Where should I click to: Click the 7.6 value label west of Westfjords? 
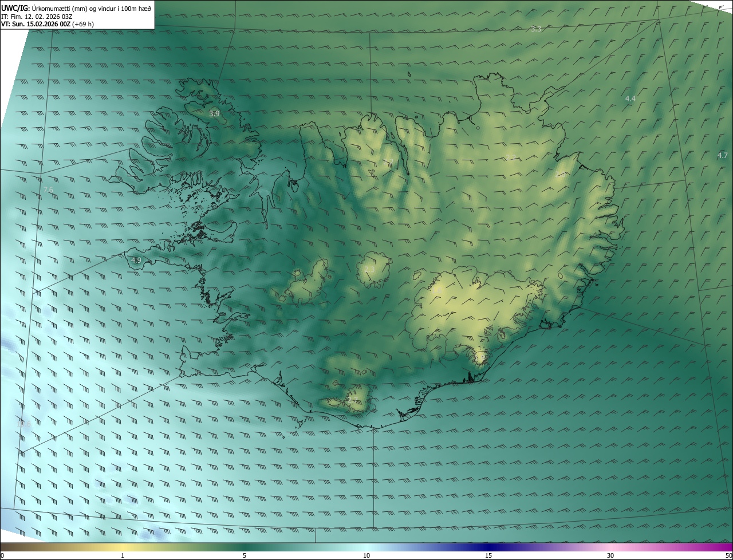click(48, 190)
